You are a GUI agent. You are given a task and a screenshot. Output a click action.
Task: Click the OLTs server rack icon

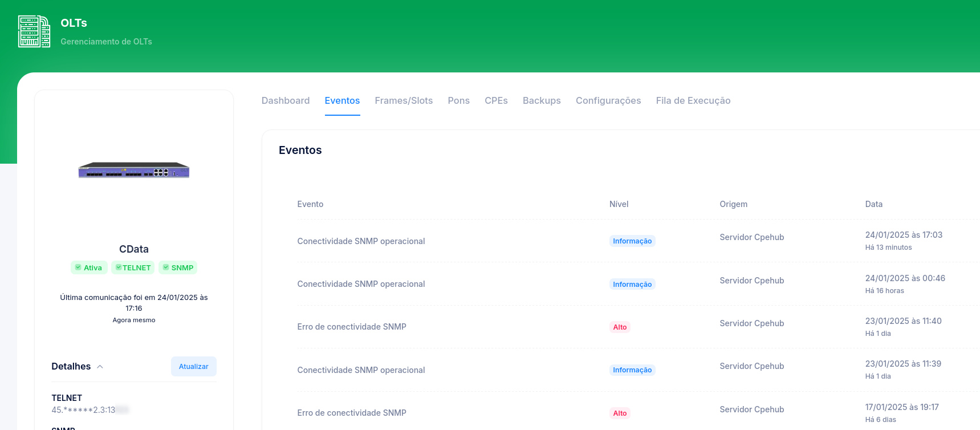(x=34, y=31)
